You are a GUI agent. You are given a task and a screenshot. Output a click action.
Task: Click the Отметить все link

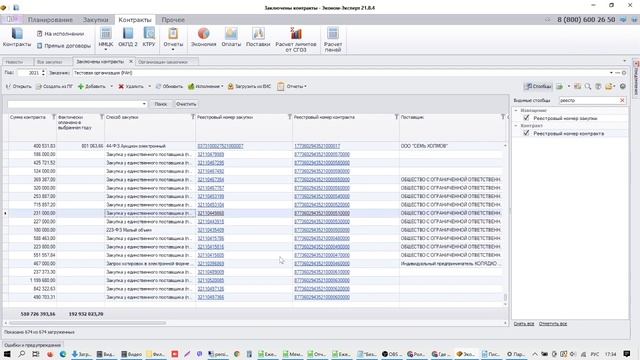[553, 324]
